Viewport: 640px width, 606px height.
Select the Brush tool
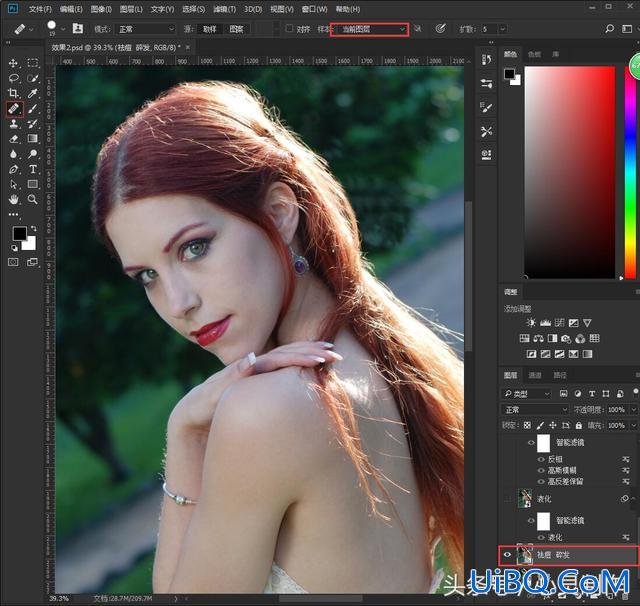[33, 109]
